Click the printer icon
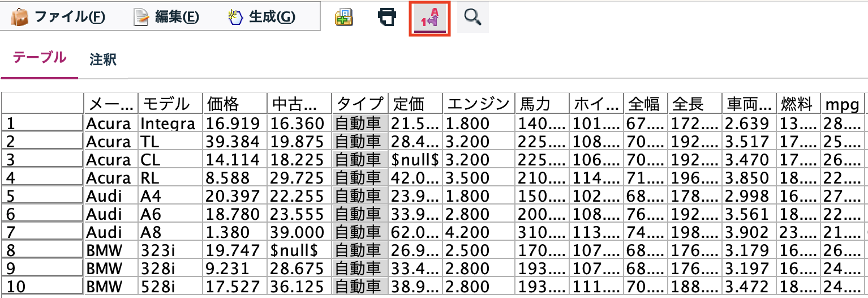 coord(387,18)
